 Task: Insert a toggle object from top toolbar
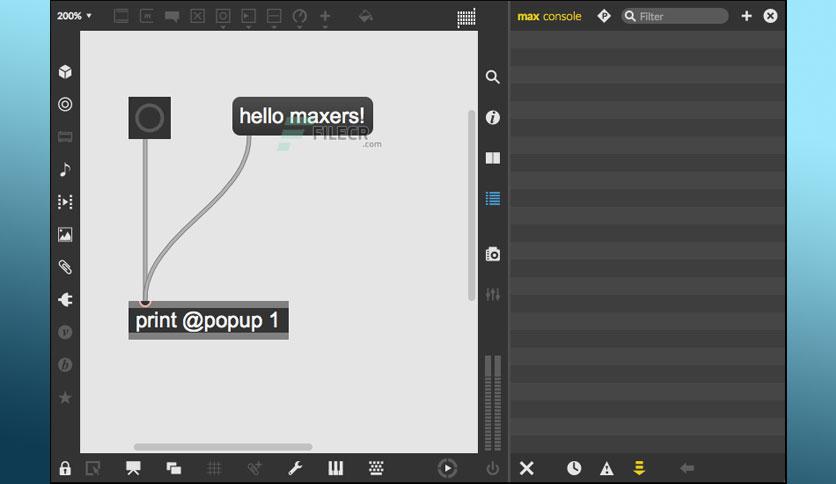[197, 16]
